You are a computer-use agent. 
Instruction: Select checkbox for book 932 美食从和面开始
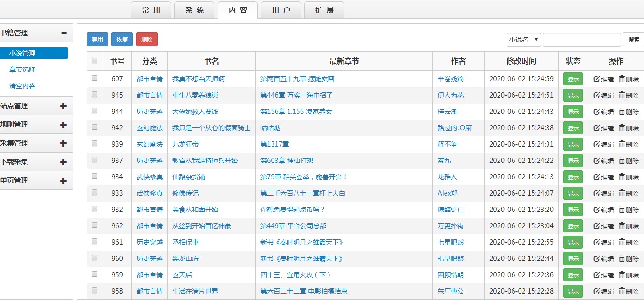pyautogui.click(x=95, y=209)
